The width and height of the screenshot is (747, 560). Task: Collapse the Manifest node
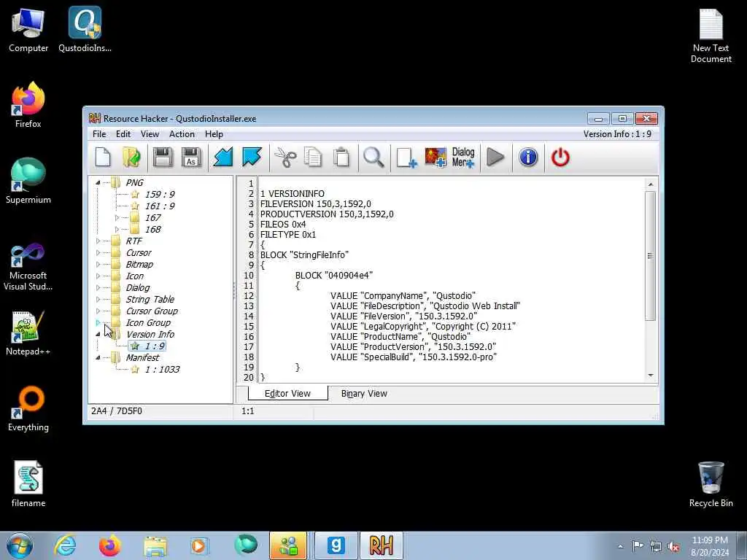[98, 357]
